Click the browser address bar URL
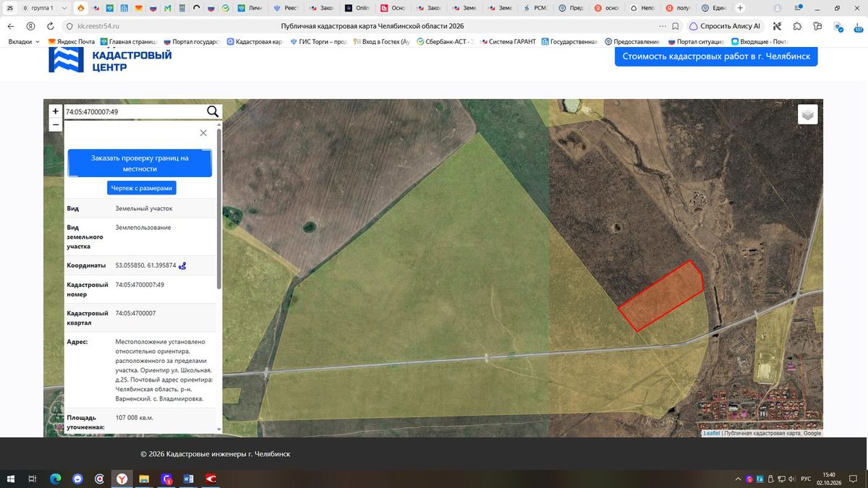Image resolution: width=868 pixels, height=488 pixels. [98, 26]
